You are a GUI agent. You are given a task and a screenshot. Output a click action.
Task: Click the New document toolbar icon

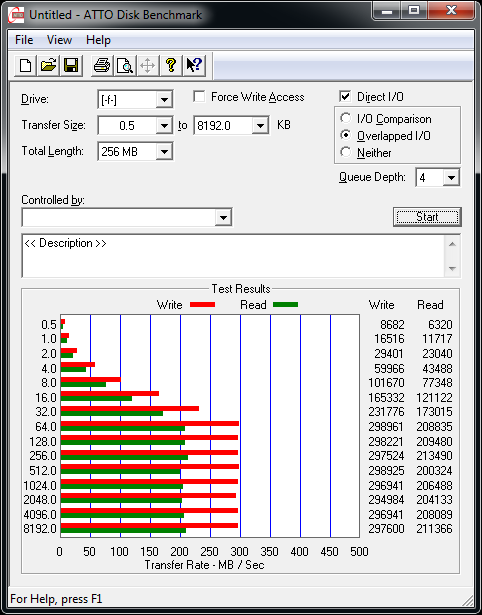pos(25,65)
